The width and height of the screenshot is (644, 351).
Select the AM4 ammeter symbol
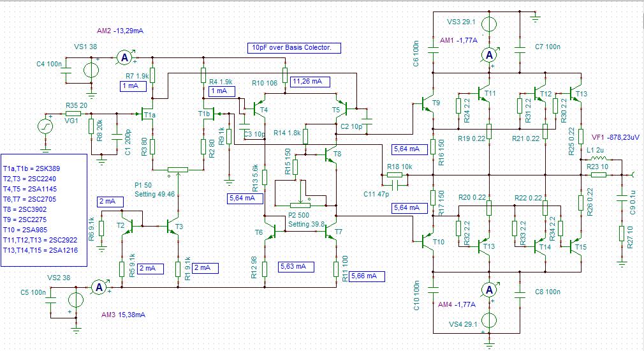coord(489,290)
